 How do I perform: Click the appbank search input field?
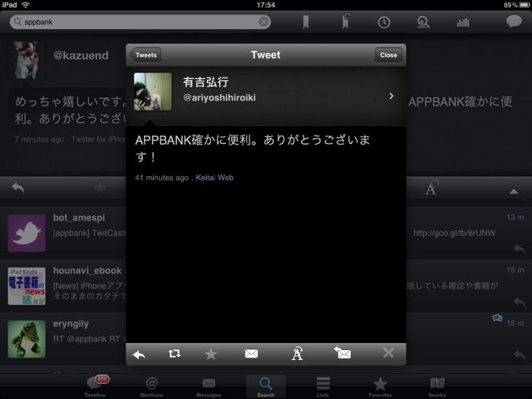click(x=140, y=22)
